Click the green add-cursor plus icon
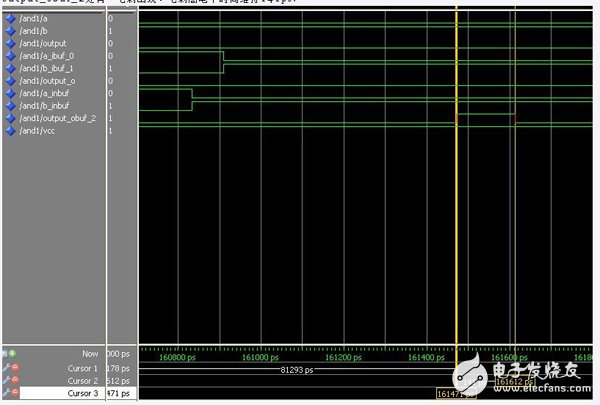The width and height of the screenshot is (600, 405). [x=13, y=354]
